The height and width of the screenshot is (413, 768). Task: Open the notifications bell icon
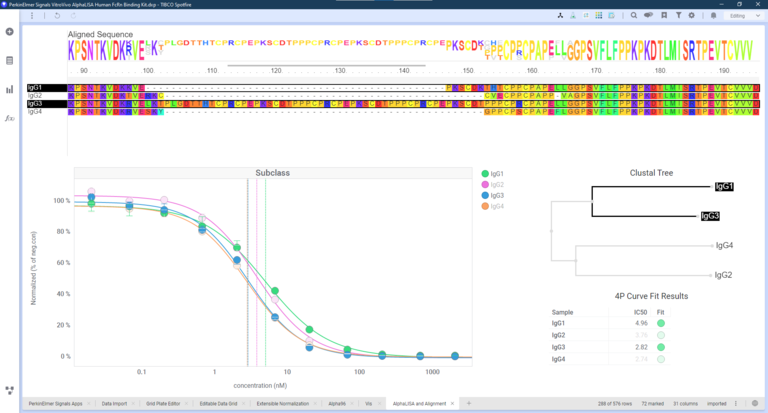[714, 16]
